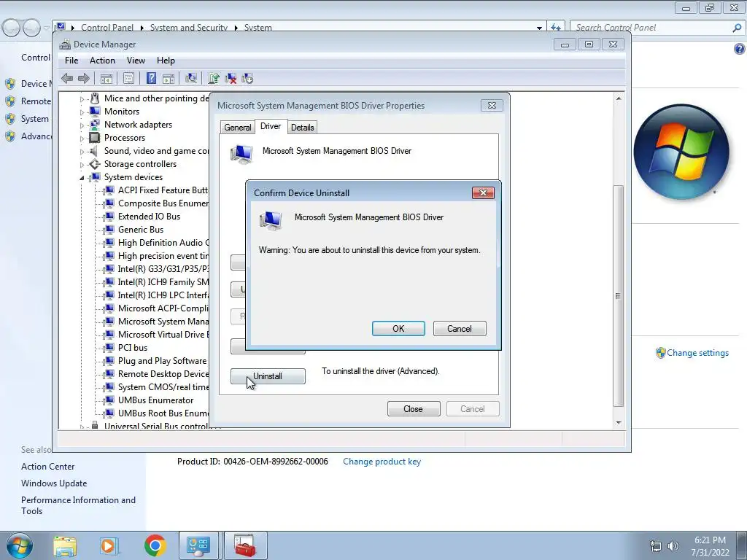Select the Monitors category

coord(122,112)
